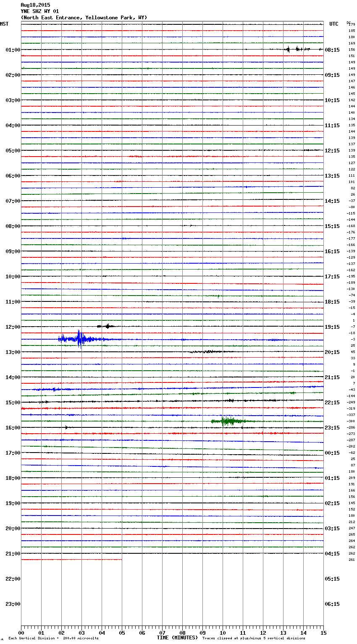Select minute tick label 10 on bottom axis
357x644 pixels.
pos(223,633)
